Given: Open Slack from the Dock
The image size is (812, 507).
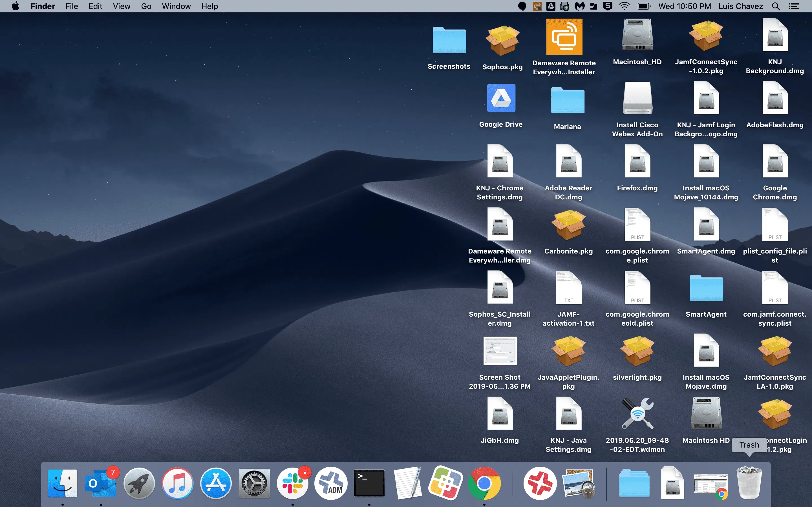Looking at the screenshot, I should point(293,484).
